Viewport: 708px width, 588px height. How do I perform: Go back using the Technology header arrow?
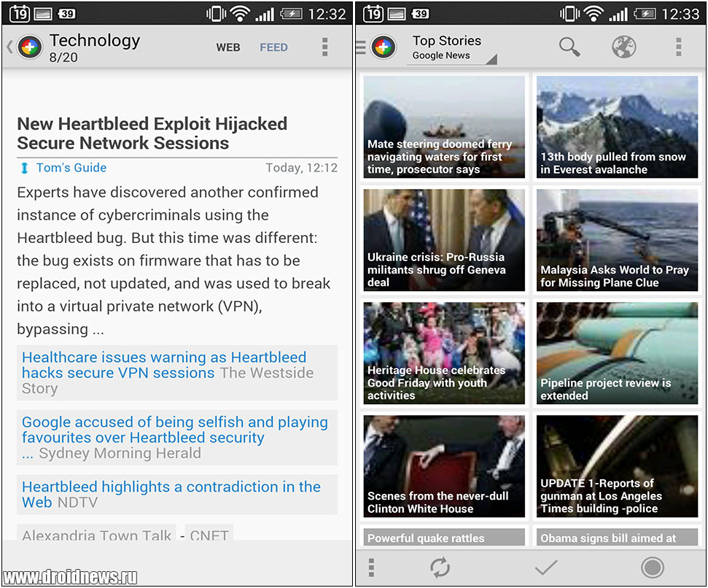click(9, 47)
